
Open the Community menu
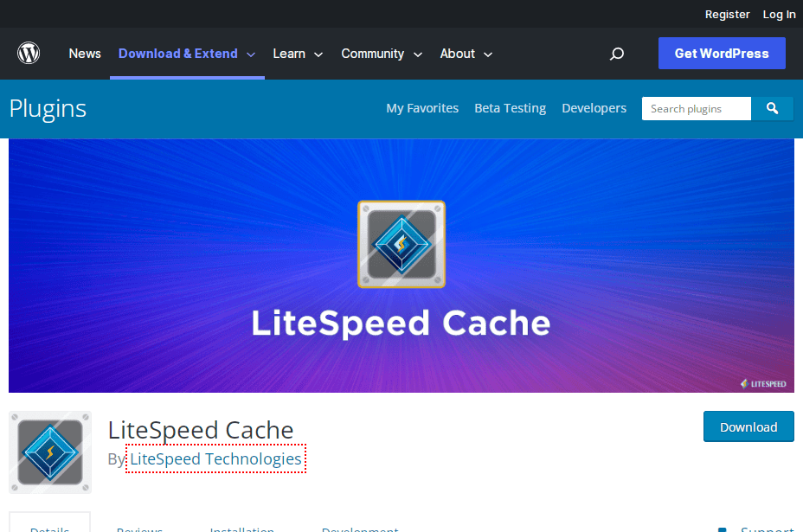tap(372, 54)
